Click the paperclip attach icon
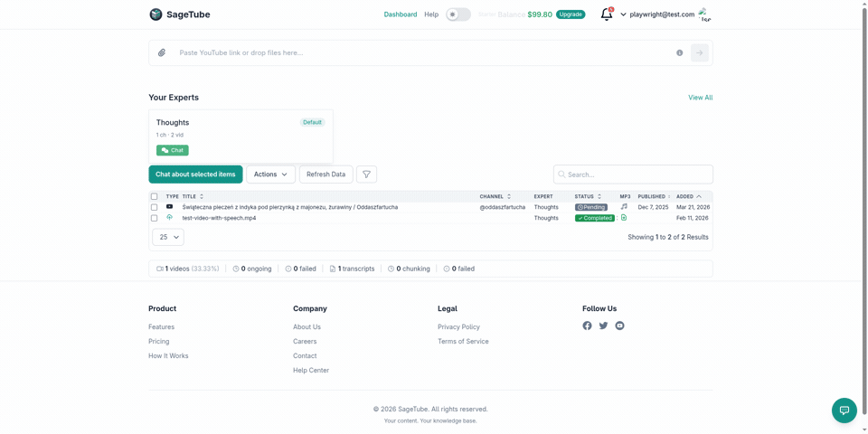 tap(162, 52)
